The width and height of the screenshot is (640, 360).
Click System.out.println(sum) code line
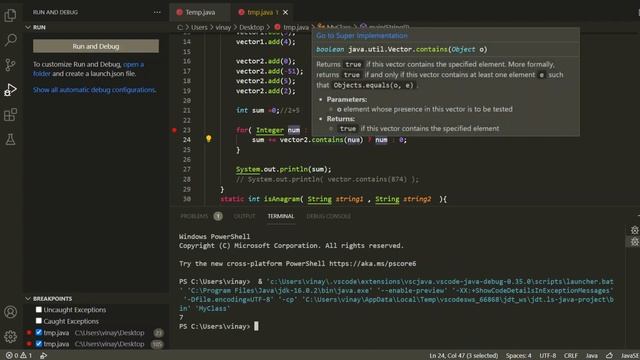pos(283,169)
